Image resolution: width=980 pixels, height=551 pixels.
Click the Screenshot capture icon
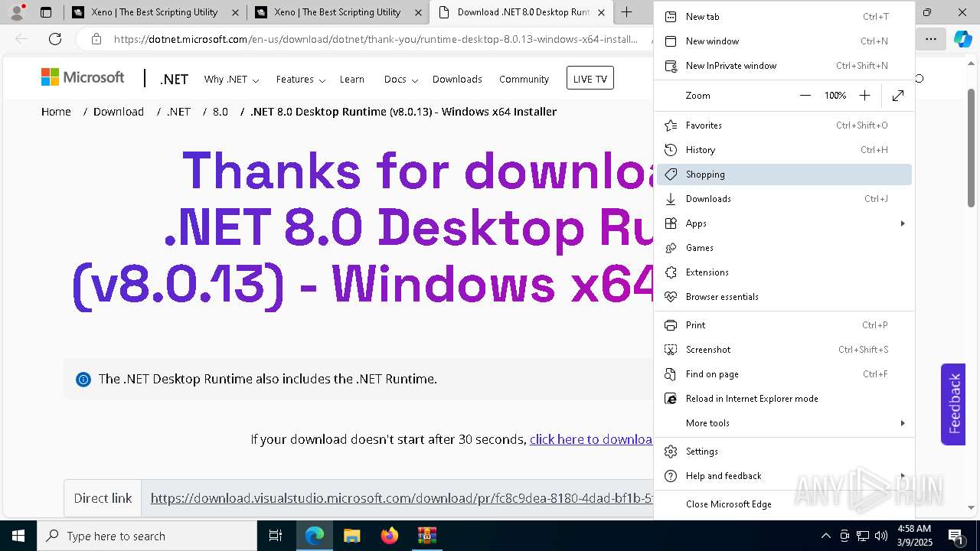(x=671, y=350)
